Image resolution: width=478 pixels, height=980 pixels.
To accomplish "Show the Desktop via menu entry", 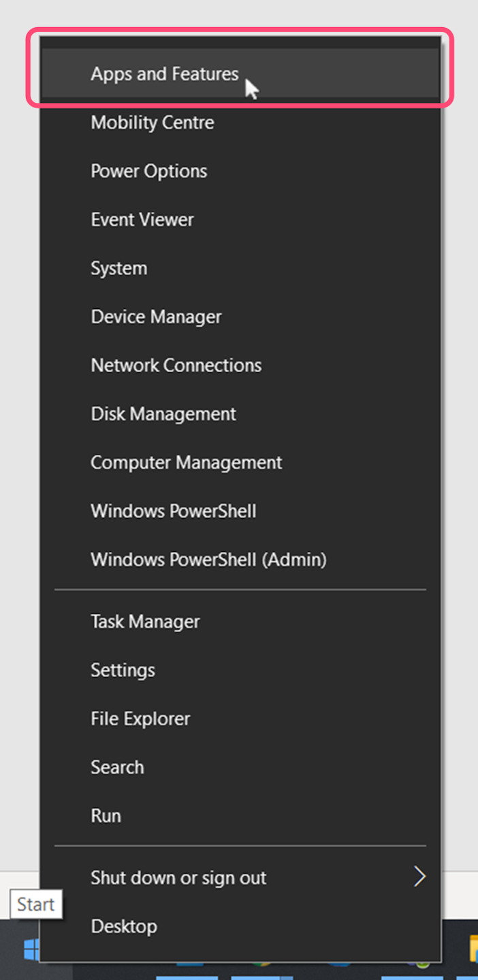I will (x=124, y=926).
